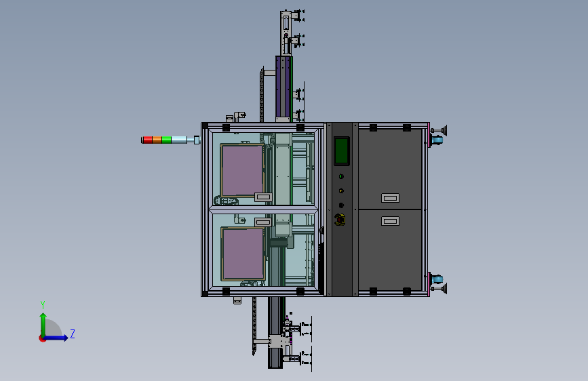Click the blue Z axis arrow on the triad

[x=57, y=338]
